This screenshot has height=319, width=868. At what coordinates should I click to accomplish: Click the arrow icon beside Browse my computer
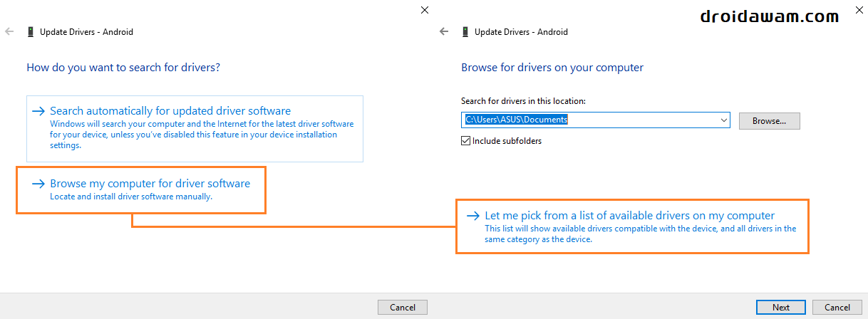(x=38, y=184)
